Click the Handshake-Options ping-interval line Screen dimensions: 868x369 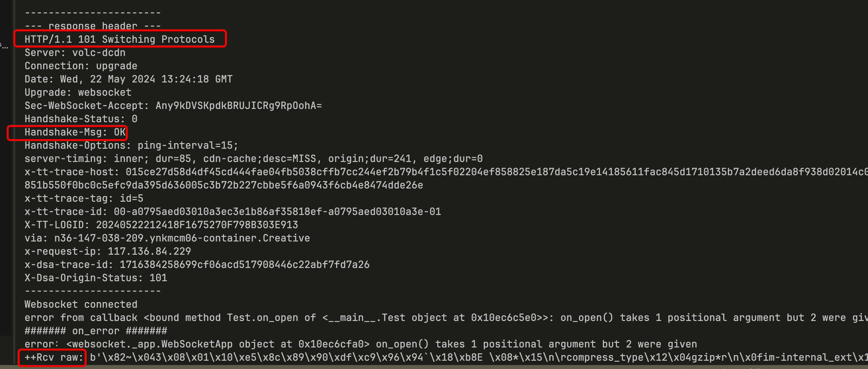click(x=131, y=145)
